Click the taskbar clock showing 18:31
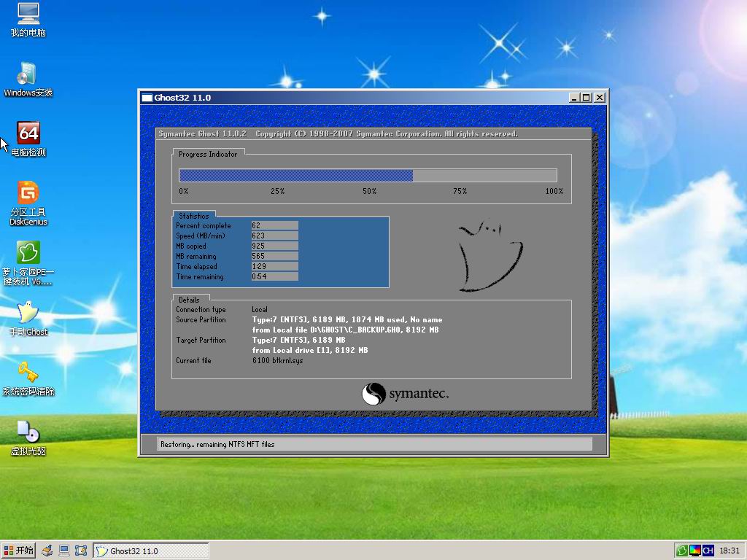747x560 pixels. (x=729, y=551)
